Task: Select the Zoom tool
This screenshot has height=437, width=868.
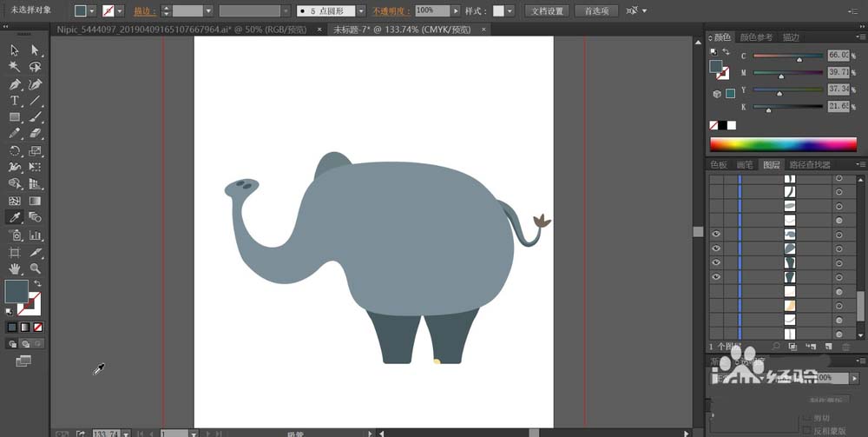Action: click(36, 268)
